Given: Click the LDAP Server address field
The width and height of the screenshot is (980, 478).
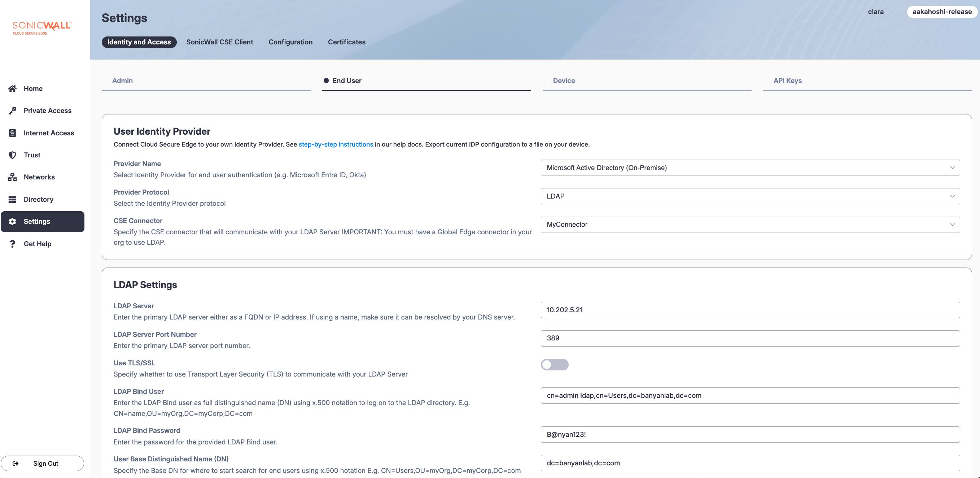Looking at the screenshot, I should [750, 310].
